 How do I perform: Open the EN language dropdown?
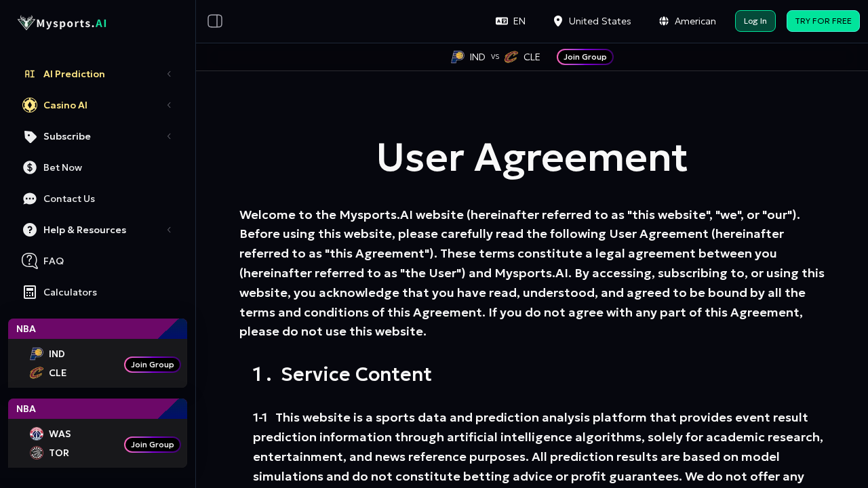(511, 21)
